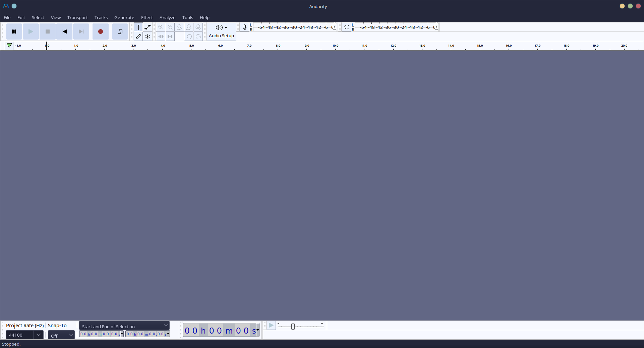644x348 pixels.
Task: Open the Effect menu
Action: pyautogui.click(x=147, y=17)
